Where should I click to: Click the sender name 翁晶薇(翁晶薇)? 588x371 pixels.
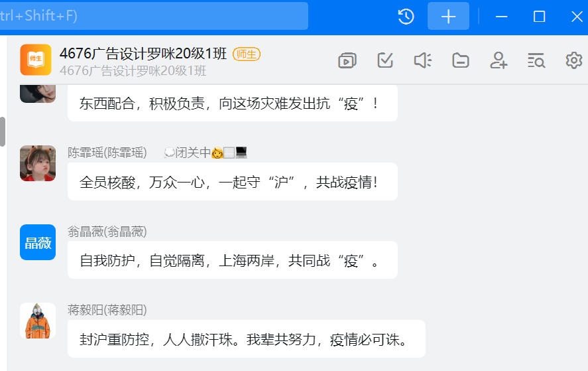point(107,232)
